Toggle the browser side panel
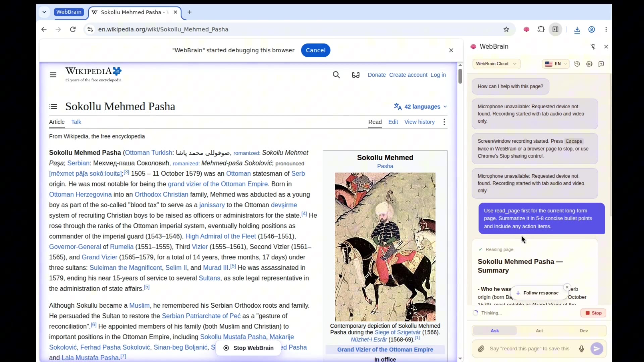The height and width of the screenshot is (362, 644). 556,29
